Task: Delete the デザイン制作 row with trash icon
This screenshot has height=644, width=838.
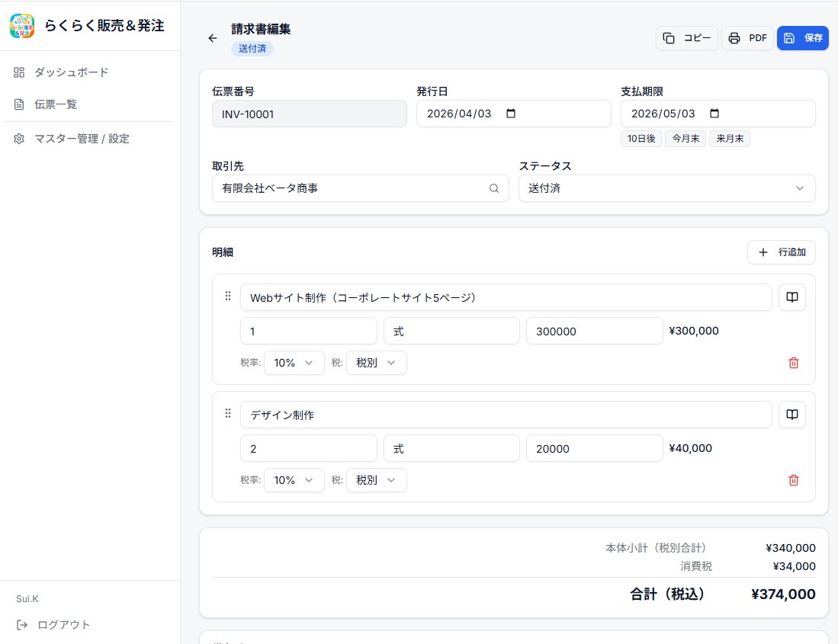Action: pyautogui.click(x=794, y=480)
